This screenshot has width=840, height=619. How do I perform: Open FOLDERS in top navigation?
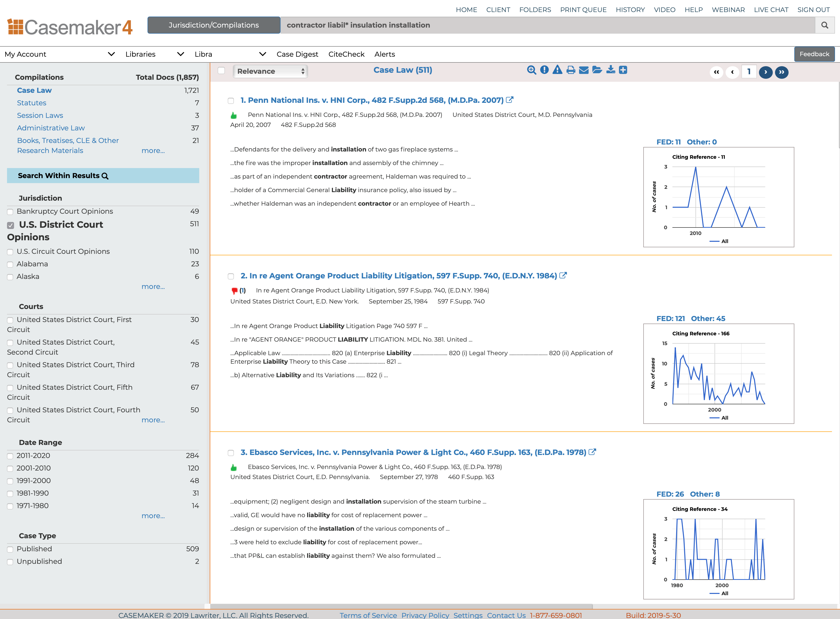point(535,10)
